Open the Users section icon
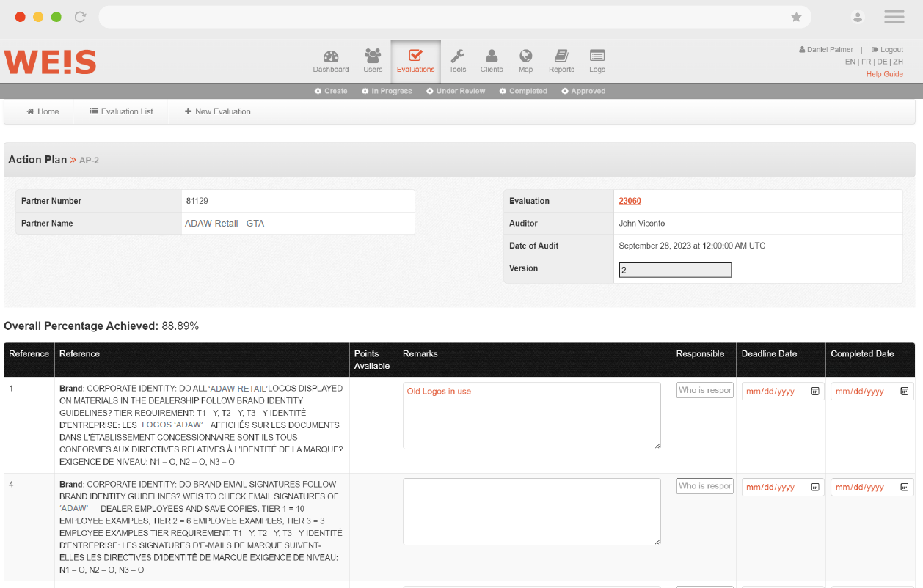Image resolution: width=923 pixels, height=588 pixels. tap(373, 57)
